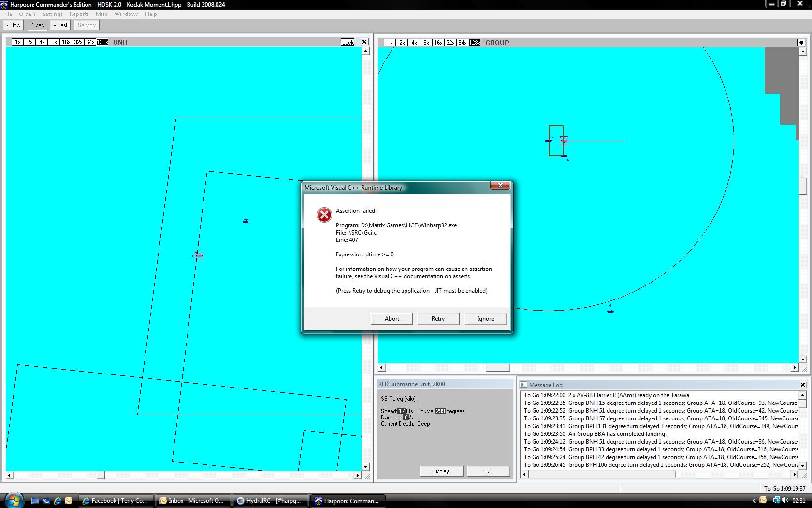Click the blue ship icon below the Group circle

click(610, 310)
